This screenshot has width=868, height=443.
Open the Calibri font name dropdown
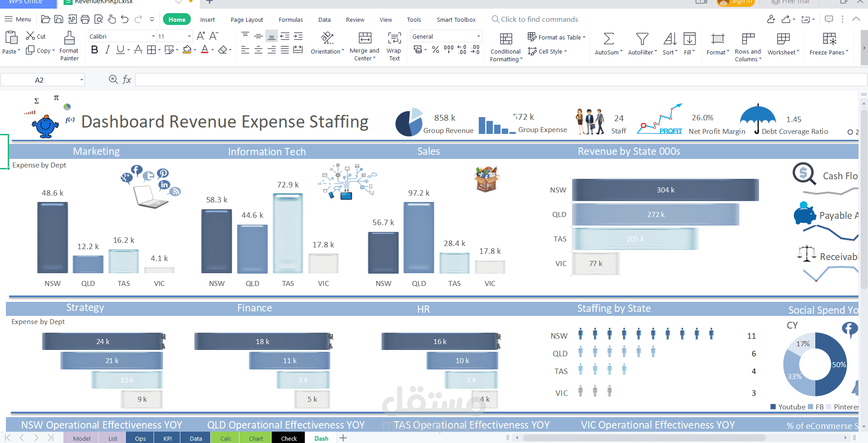pyautogui.click(x=154, y=36)
